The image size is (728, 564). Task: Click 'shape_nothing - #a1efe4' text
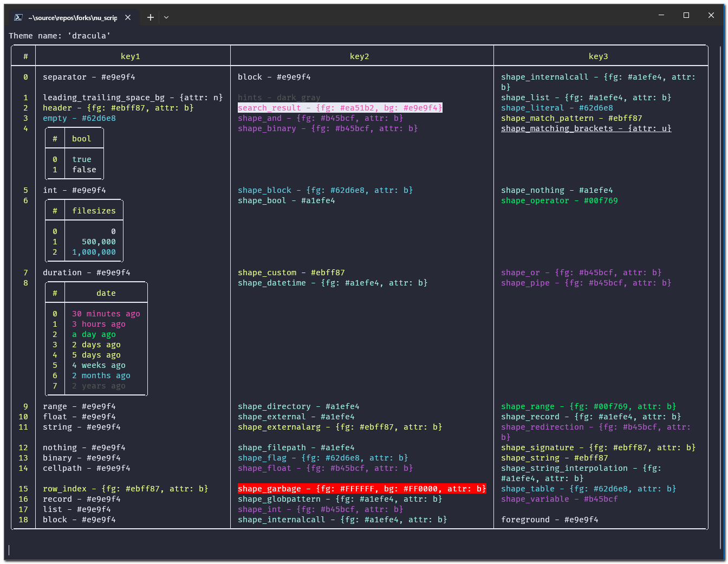pyautogui.click(x=557, y=190)
